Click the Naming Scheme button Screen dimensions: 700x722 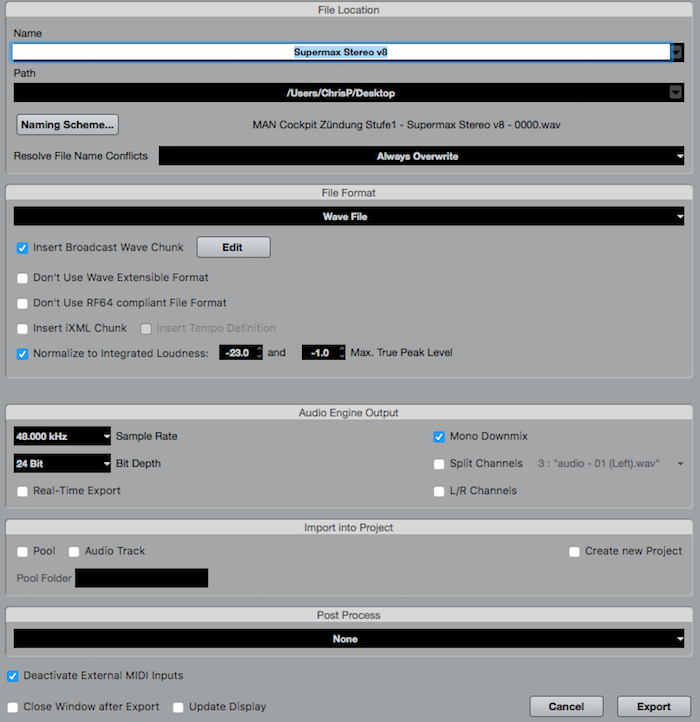[67, 125]
